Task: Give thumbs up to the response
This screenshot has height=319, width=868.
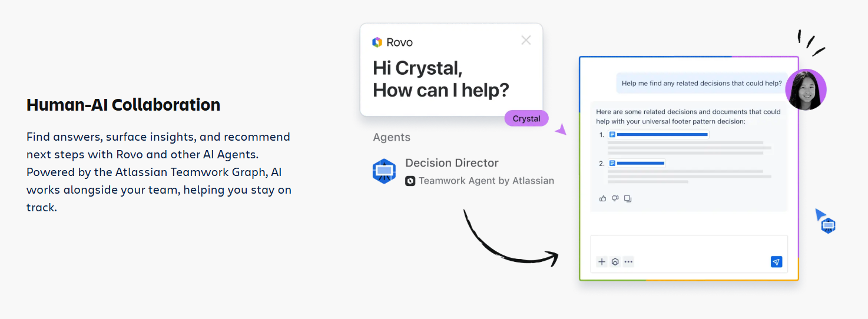Action: pos(602,198)
